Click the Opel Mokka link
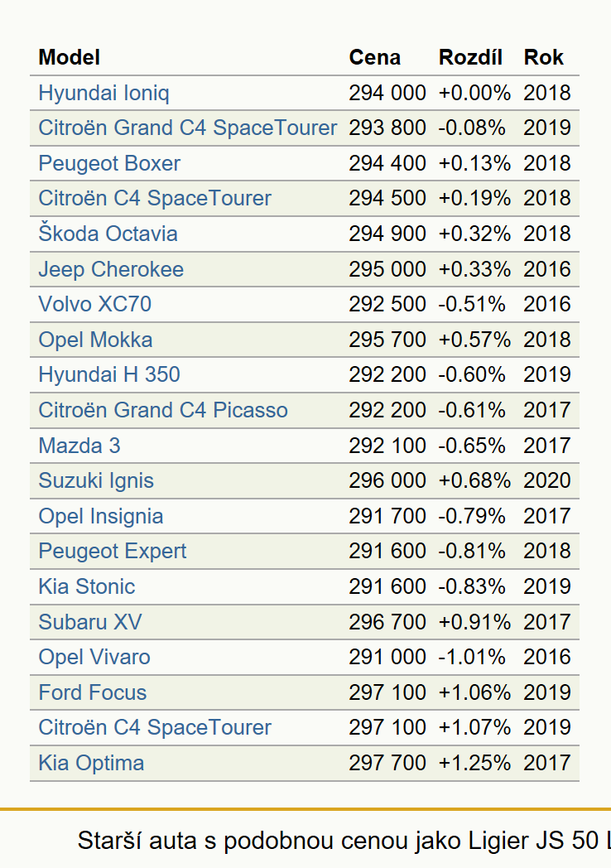The image size is (611, 868). tap(95, 340)
